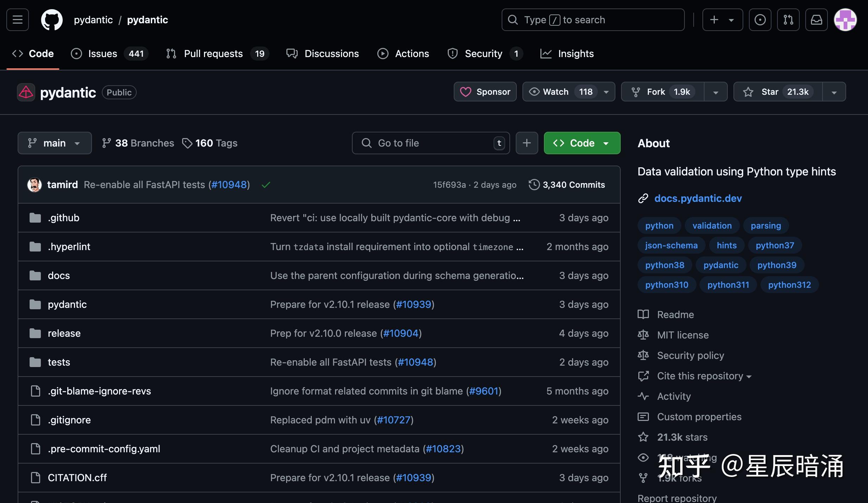Open the docs.pydantic.dev link
868x503 pixels.
(x=698, y=198)
